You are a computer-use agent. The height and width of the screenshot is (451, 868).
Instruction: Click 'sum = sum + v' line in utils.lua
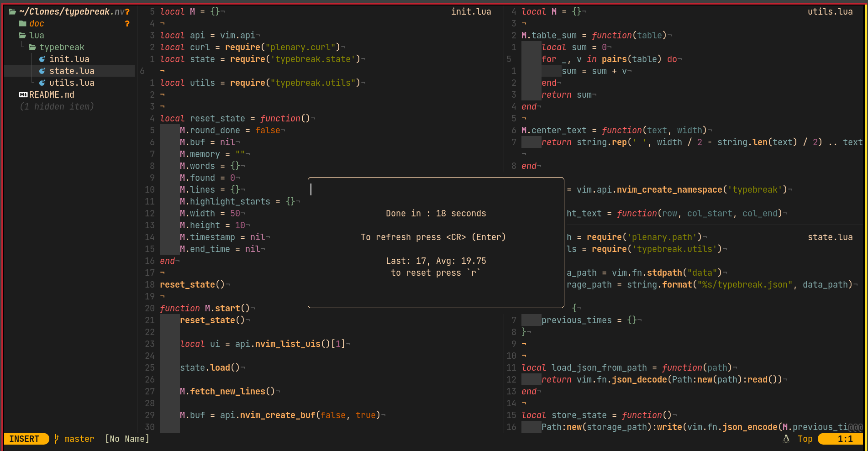[594, 71]
